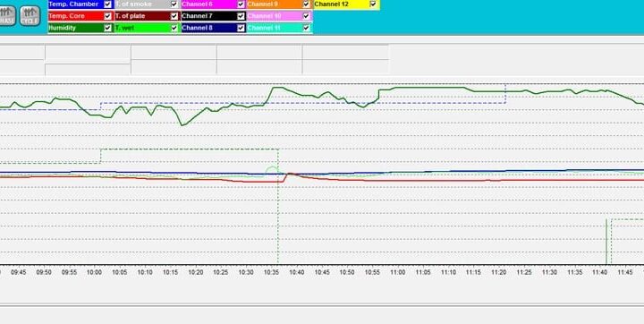
Task: Toggle the T. wet checkbox
Action: pyautogui.click(x=174, y=28)
